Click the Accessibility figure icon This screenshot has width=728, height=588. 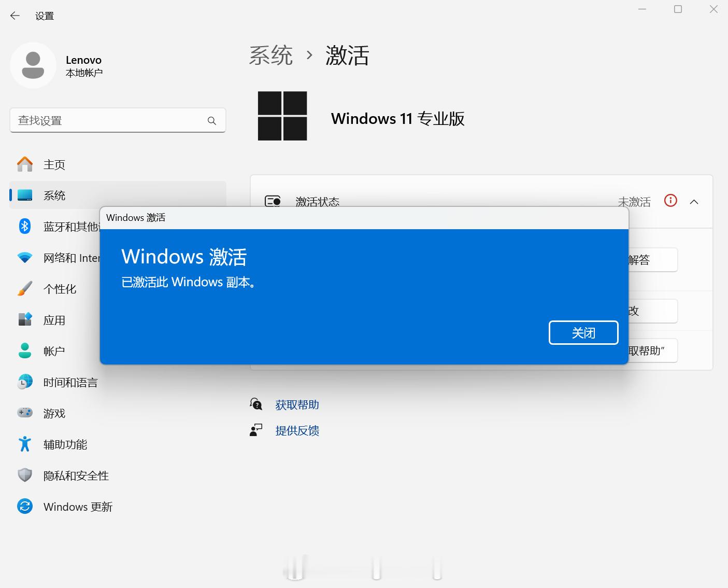pos(25,444)
